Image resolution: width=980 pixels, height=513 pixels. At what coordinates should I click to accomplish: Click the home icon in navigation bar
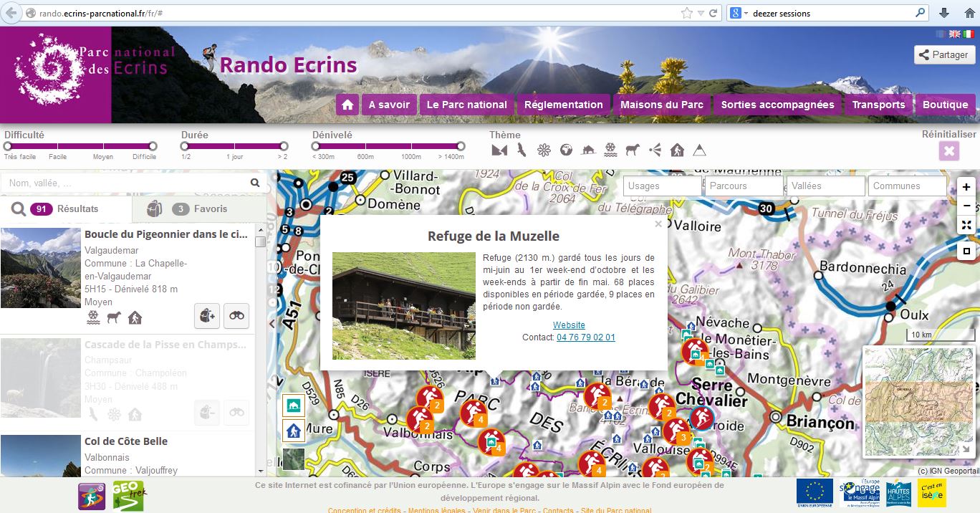(347, 105)
